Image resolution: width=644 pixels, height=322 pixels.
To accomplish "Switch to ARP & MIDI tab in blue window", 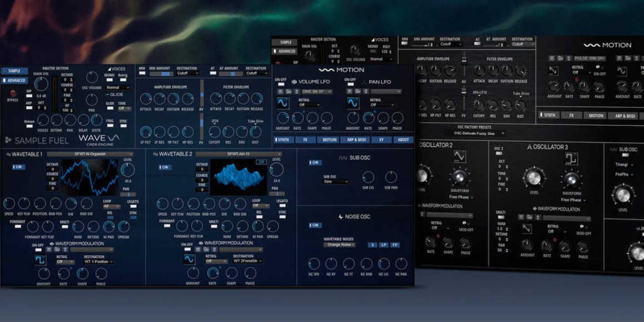I will pyautogui.click(x=355, y=140).
